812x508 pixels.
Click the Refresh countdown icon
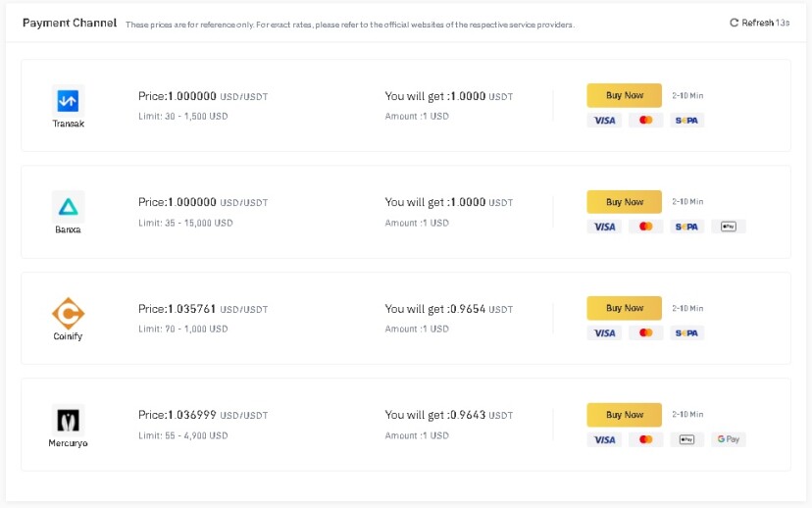tap(734, 23)
